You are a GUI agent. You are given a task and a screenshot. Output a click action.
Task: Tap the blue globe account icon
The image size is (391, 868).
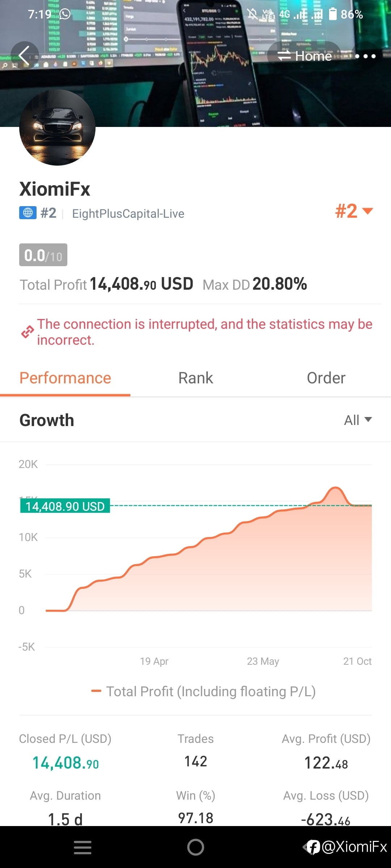click(x=28, y=213)
